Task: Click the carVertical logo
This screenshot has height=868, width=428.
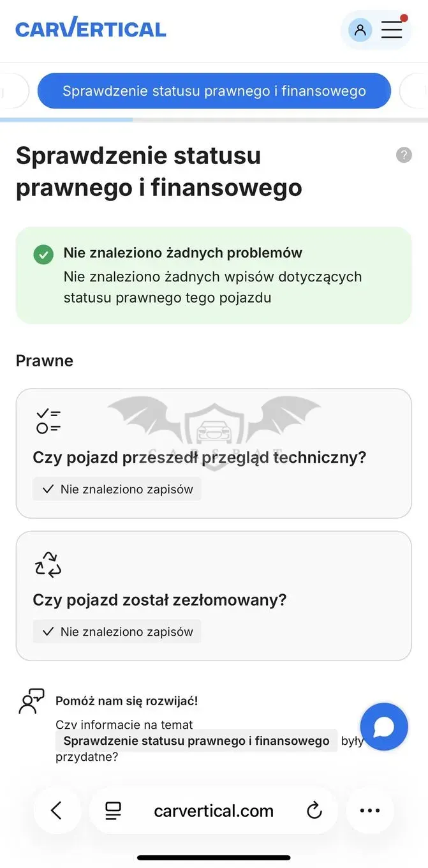Action: coord(91,28)
